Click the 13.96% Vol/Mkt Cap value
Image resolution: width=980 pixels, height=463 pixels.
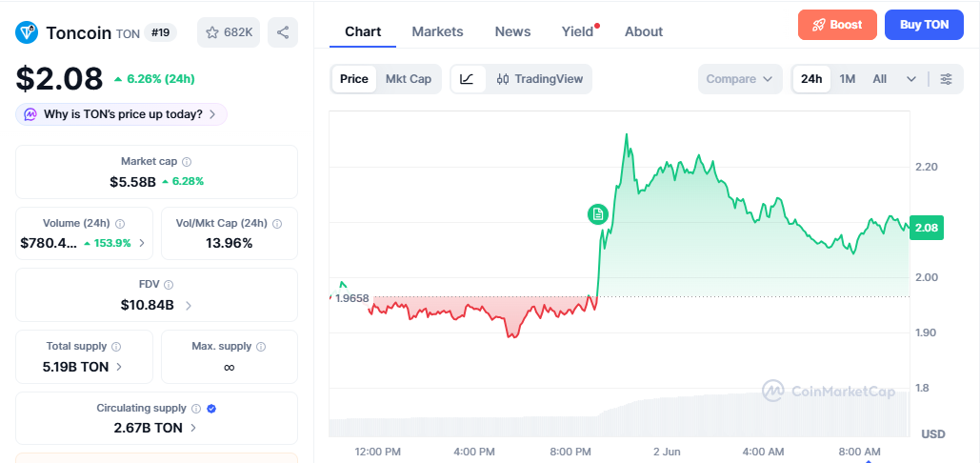point(230,243)
